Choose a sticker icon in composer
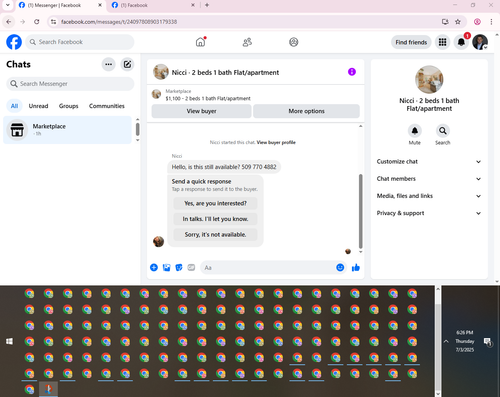The image size is (500, 397). pos(179,267)
